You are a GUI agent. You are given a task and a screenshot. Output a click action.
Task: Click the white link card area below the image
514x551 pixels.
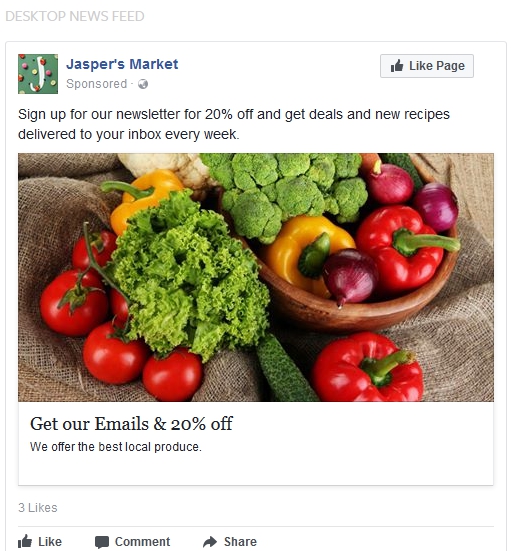tap(256, 443)
